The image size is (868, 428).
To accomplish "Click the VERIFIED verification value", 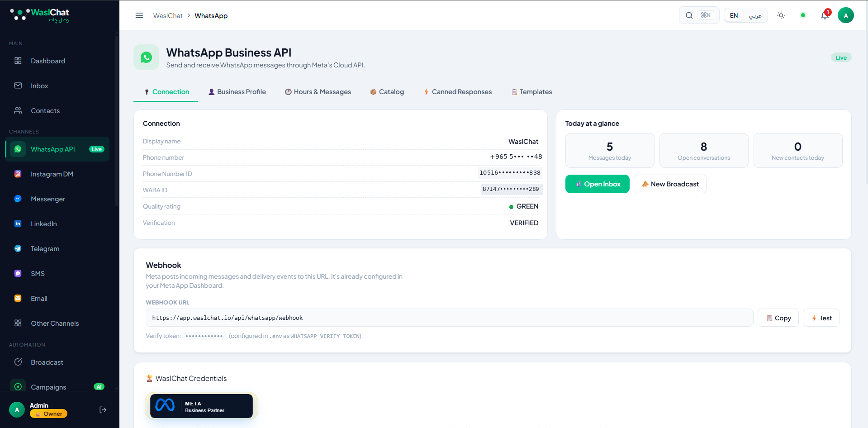I will coord(524,223).
